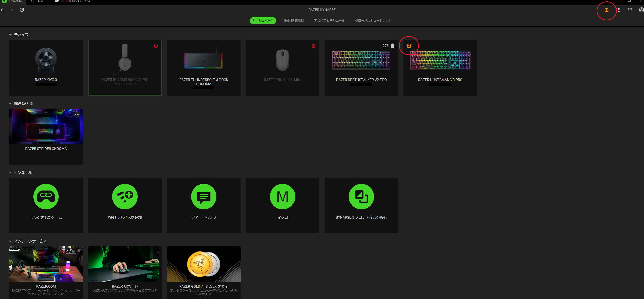
Task: Click the RAZER BLACKSHARK V2 PRO label
Action: [x=125, y=80]
